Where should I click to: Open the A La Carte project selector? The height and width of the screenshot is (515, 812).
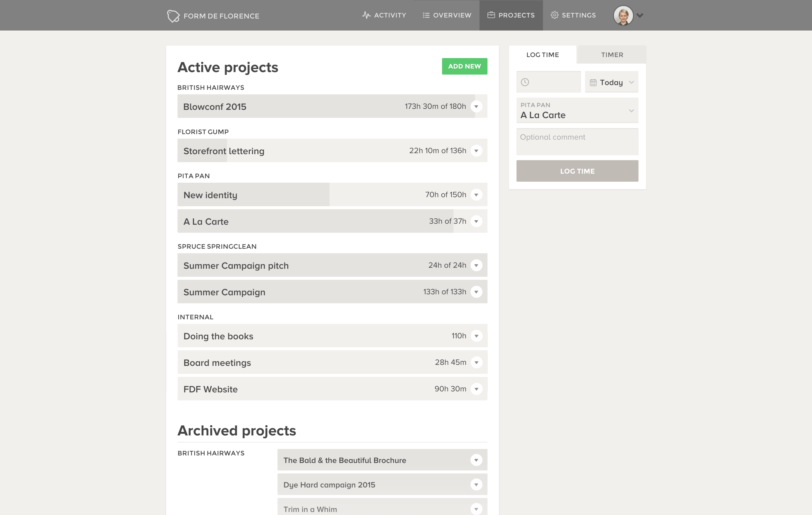[x=577, y=111]
